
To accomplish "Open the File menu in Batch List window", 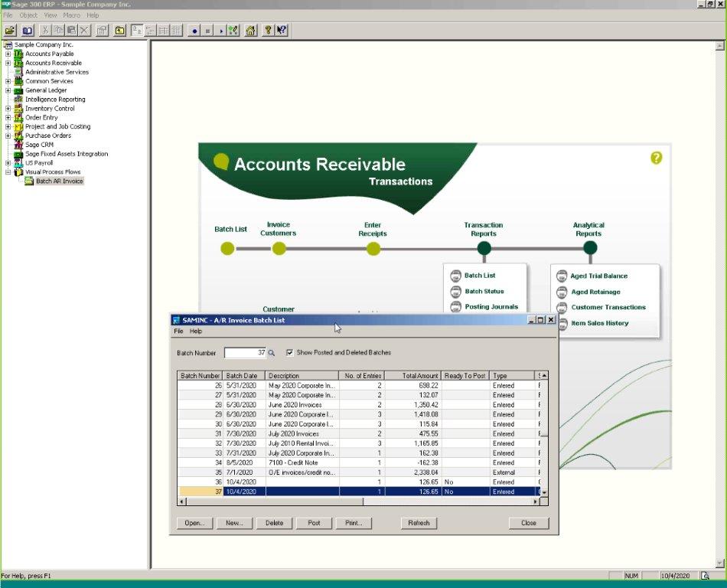I will [178, 332].
